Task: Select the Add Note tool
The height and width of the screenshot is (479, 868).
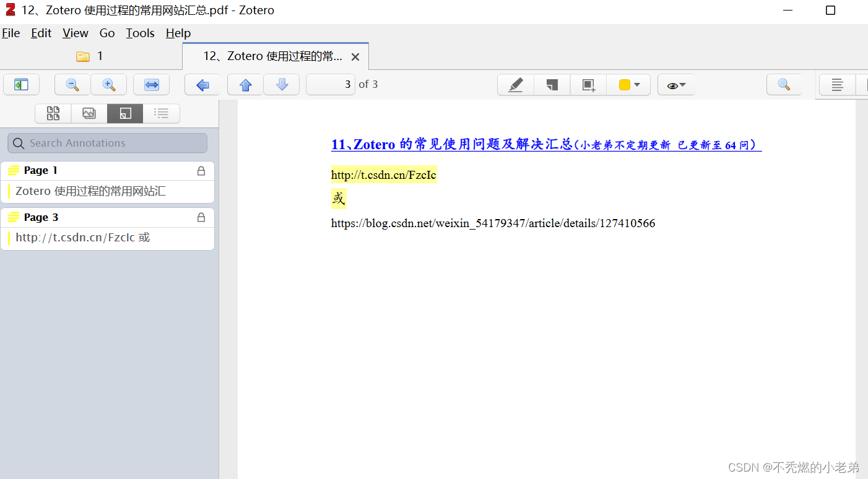Action: pyautogui.click(x=552, y=85)
